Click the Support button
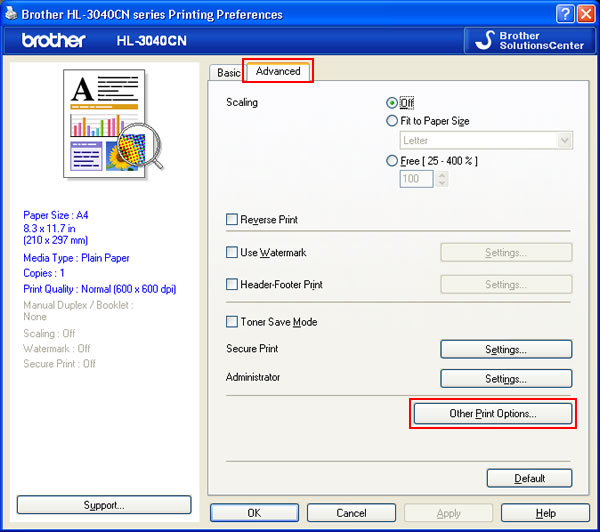The height and width of the screenshot is (532, 600). tap(104, 505)
